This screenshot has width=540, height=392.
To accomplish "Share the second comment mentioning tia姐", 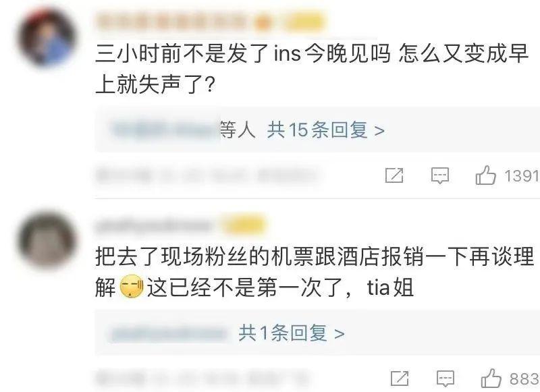I will (400, 379).
